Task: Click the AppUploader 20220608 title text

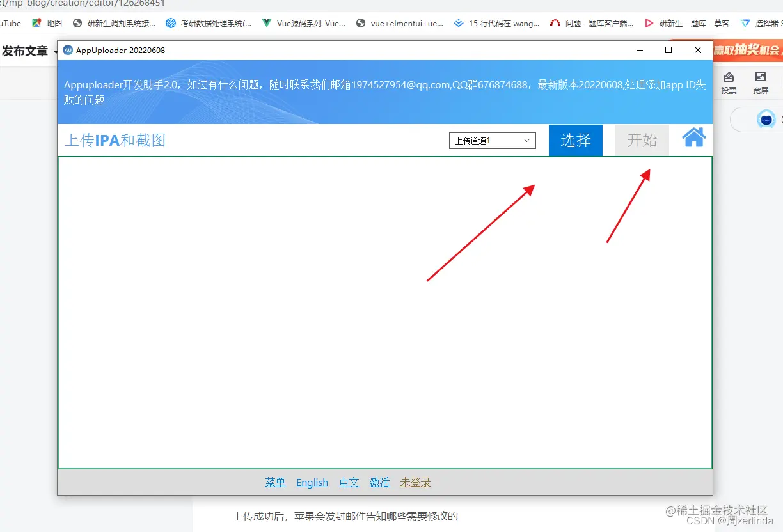Action: pos(120,50)
